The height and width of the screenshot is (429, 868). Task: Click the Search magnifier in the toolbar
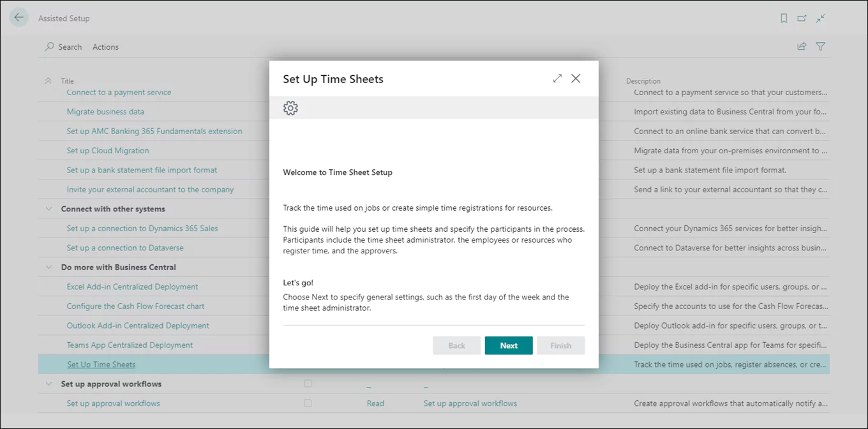[x=50, y=47]
